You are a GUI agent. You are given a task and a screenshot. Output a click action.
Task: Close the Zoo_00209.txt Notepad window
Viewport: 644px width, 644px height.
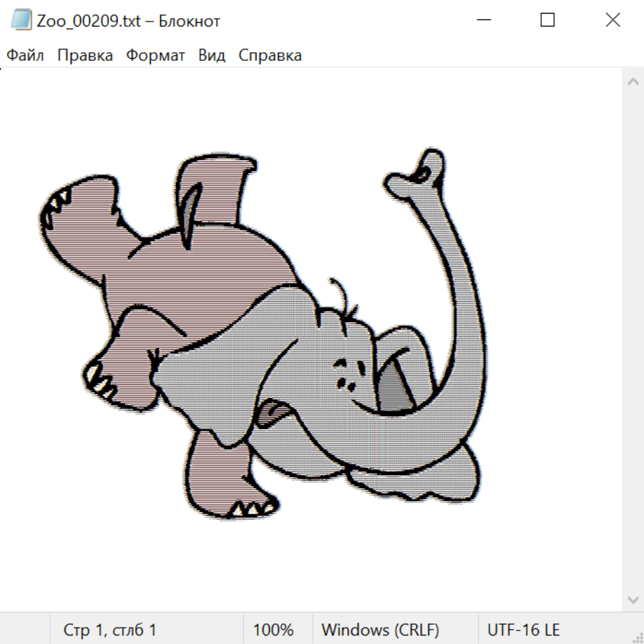[x=613, y=20]
